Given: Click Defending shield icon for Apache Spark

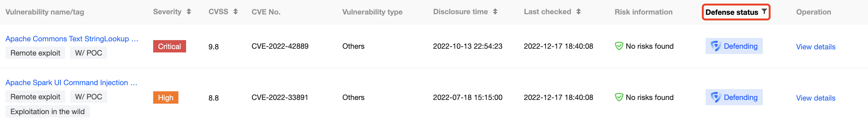Looking at the screenshot, I should coord(715,98).
